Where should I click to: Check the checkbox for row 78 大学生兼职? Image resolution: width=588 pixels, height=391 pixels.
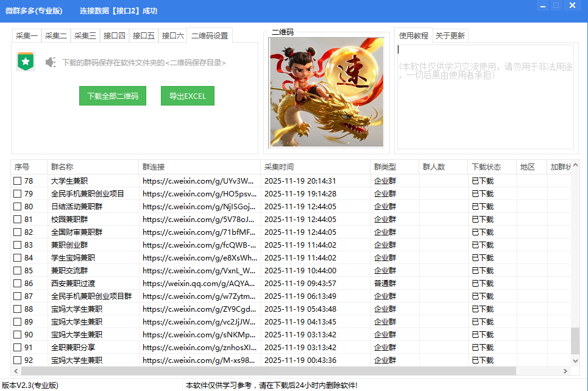(16, 181)
